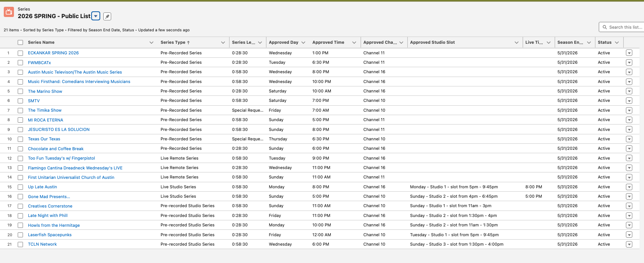Open Approved Studio Slot column options
The height and width of the screenshot is (263, 644).
[x=516, y=43]
